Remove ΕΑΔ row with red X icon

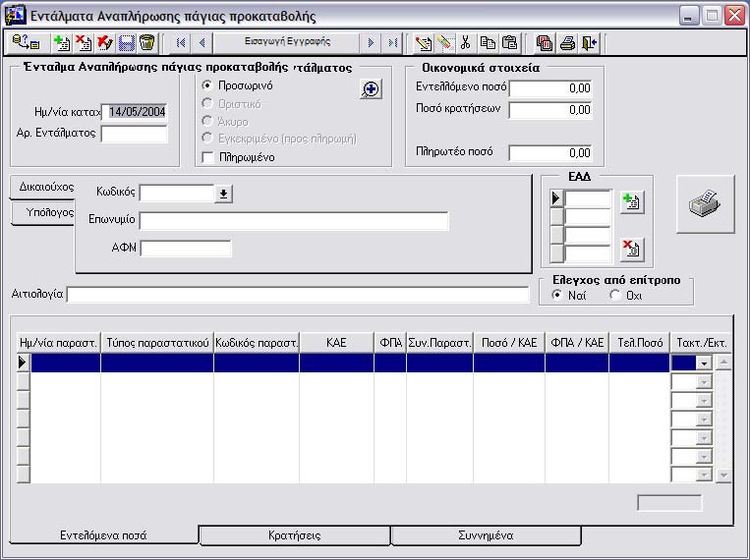pyautogui.click(x=631, y=251)
